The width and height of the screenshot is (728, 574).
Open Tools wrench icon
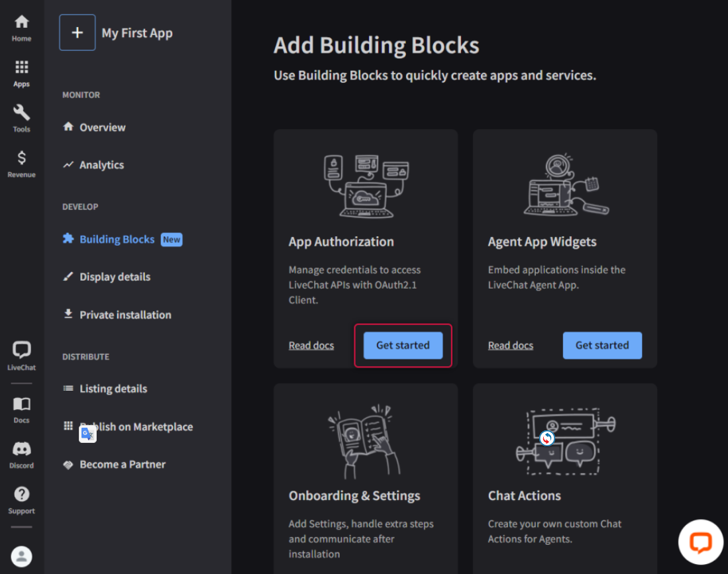click(21, 118)
